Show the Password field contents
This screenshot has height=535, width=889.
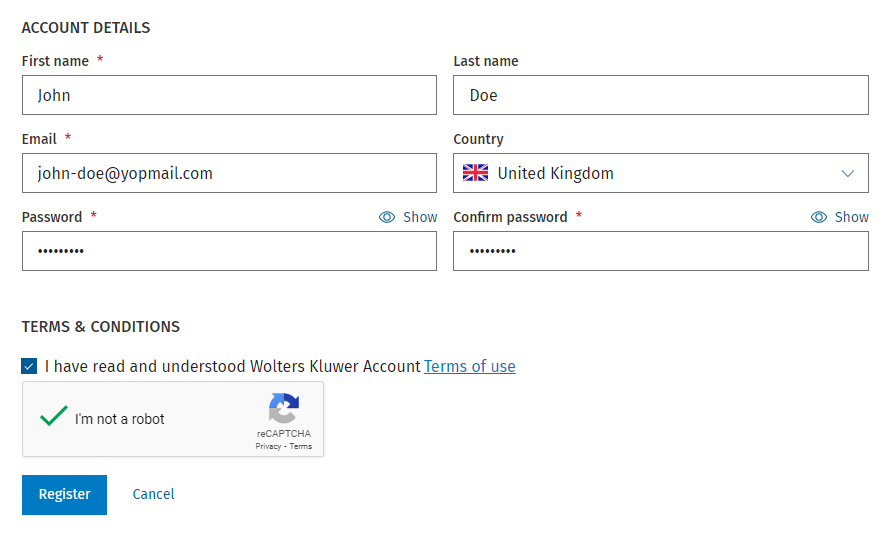click(408, 217)
